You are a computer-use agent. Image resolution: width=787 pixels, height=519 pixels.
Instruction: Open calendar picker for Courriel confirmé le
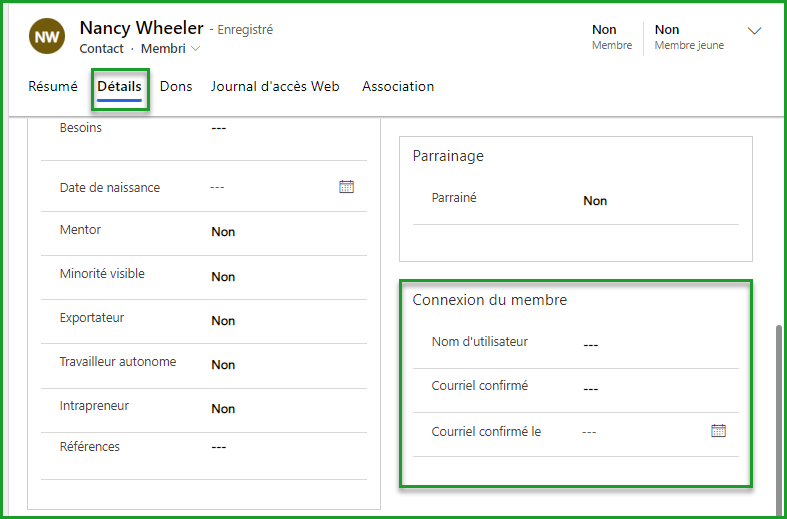tap(718, 431)
